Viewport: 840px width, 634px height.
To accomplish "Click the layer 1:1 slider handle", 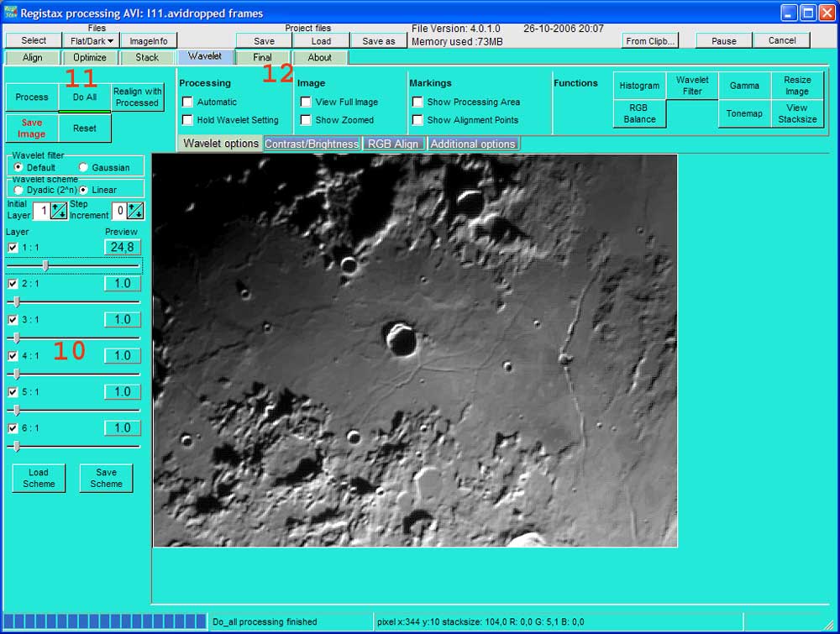I will click(45, 265).
